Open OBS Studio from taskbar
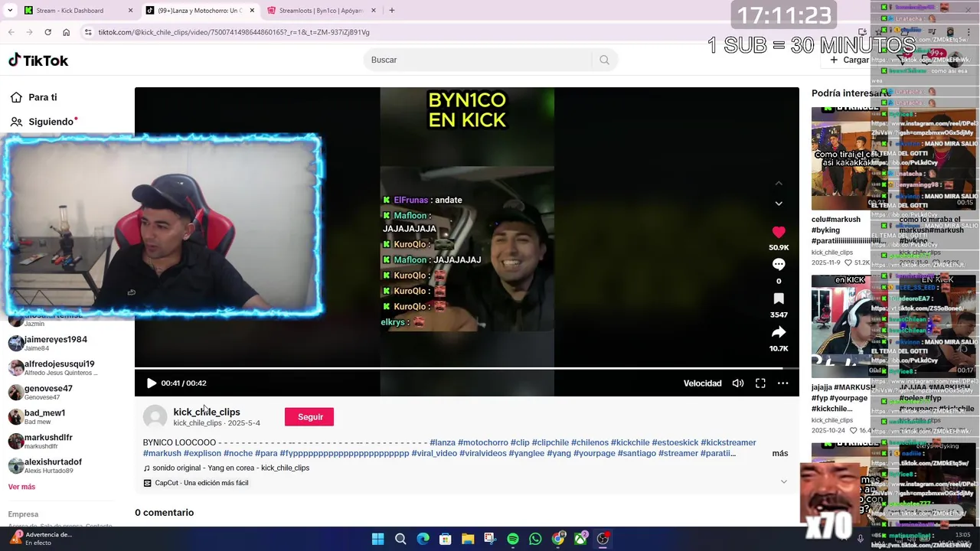The width and height of the screenshot is (980, 551). [603, 539]
